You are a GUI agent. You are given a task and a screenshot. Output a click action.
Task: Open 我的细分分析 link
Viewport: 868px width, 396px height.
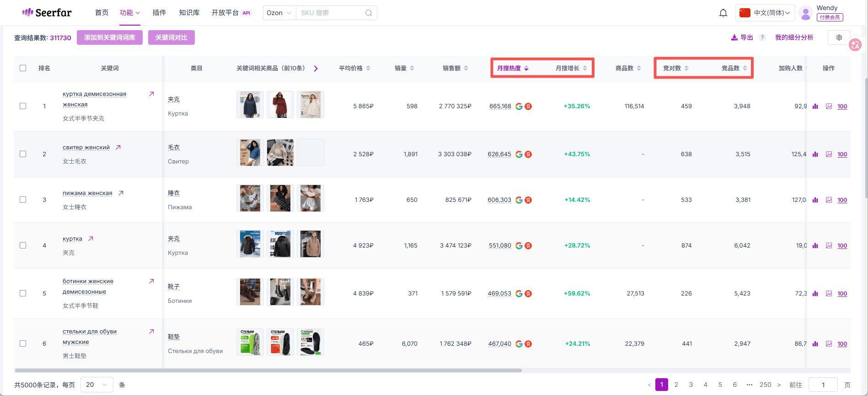[x=794, y=37]
